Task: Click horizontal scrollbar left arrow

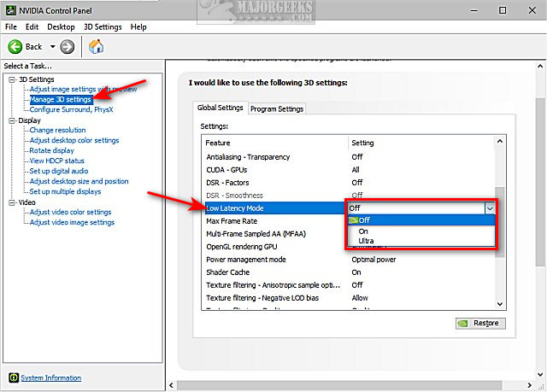Action: pyautogui.click(x=171, y=385)
